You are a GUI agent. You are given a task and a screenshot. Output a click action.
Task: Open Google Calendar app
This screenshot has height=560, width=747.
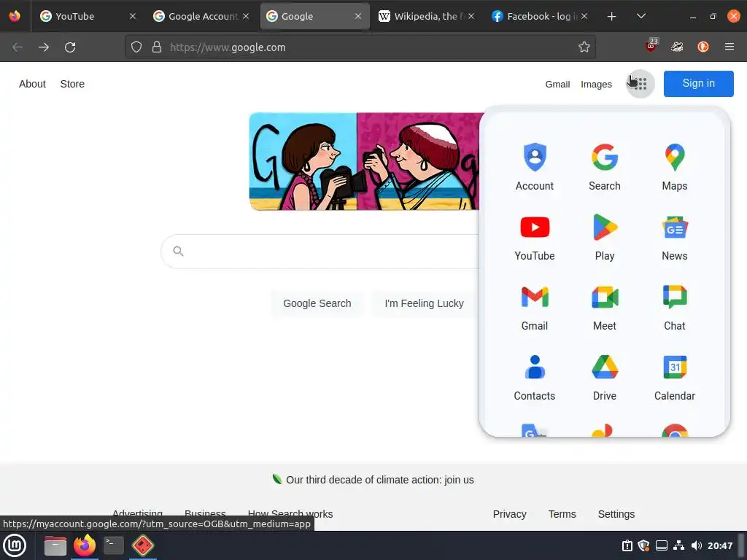[674, 377]
